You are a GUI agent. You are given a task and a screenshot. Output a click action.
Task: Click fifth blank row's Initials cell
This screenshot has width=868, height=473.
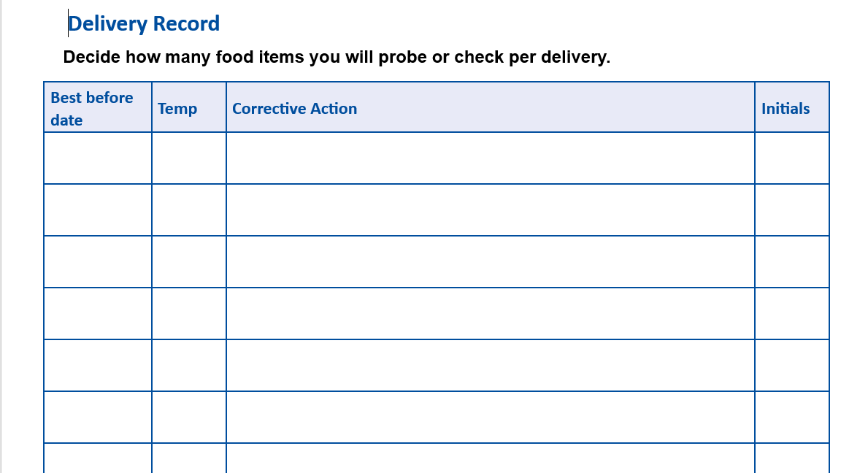pos(792,365)
